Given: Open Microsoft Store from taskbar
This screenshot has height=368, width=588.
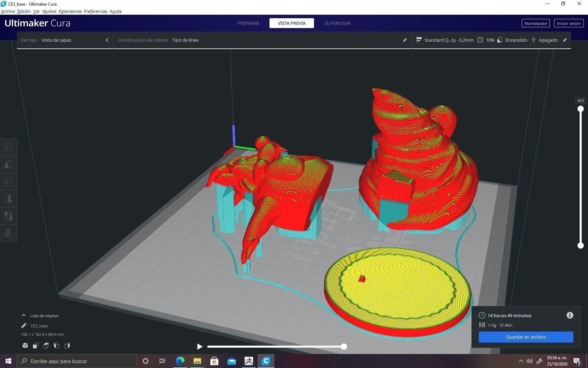Looking at the screenshot, I should [214, 361].
